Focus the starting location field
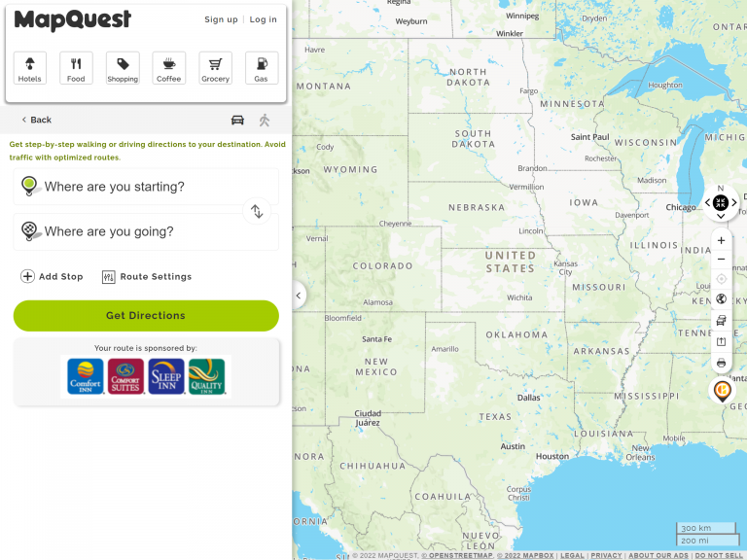The width and height of the screenshot is (747, 560). tap(146, 187)
